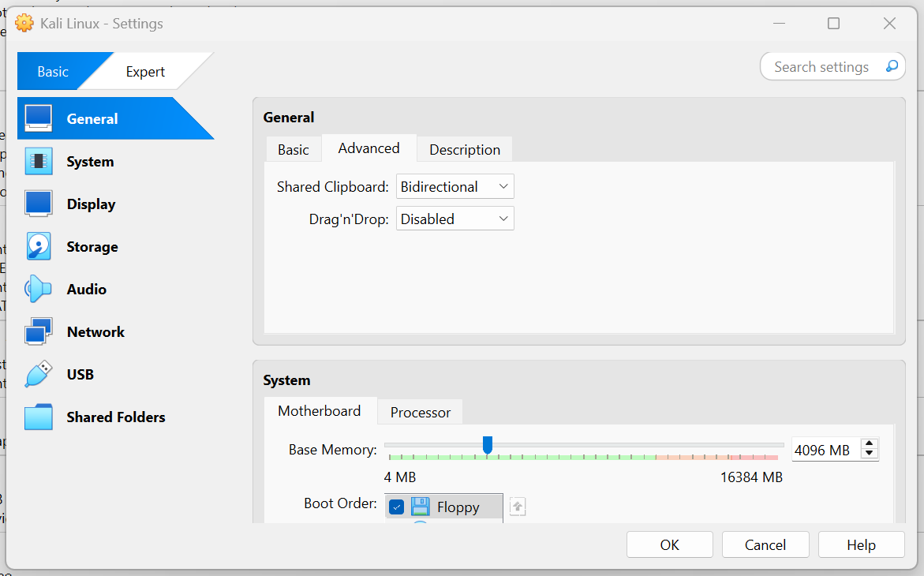The image size is (924, 576).
Task: Select the General label in sidebar
Action: click(92, 118)
